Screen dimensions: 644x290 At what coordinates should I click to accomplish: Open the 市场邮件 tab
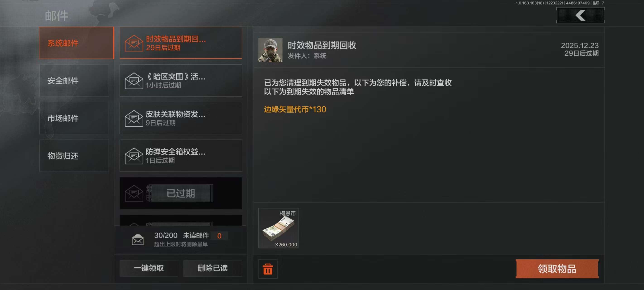click(x=74, y=118)
